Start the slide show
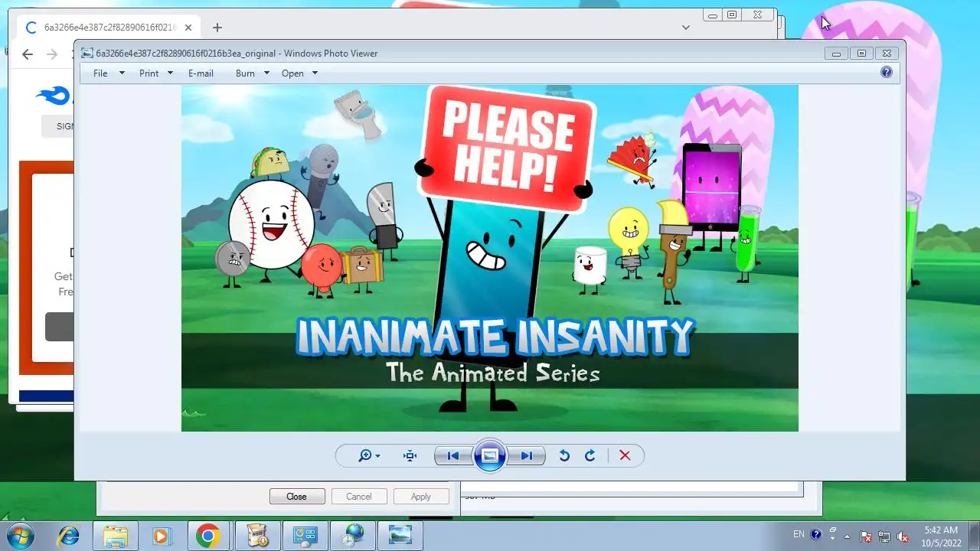 (x=490, y=456)
